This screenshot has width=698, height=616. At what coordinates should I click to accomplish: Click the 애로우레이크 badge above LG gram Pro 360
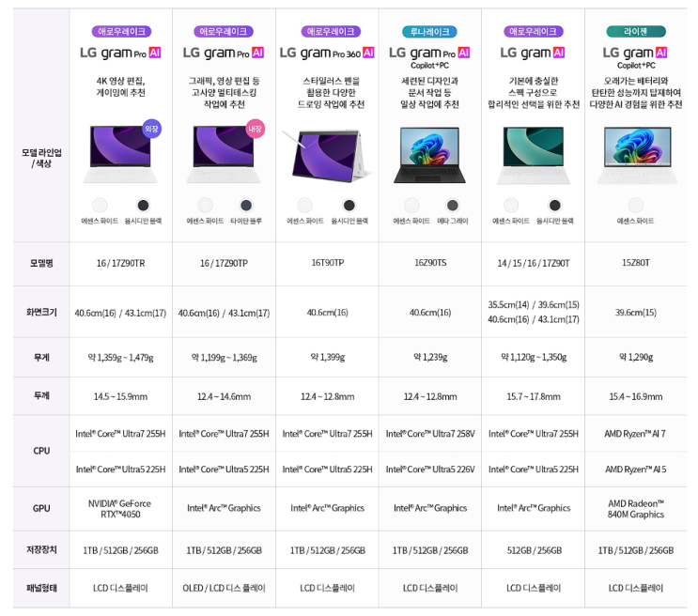pyautogui.click(x=331, y=32)
